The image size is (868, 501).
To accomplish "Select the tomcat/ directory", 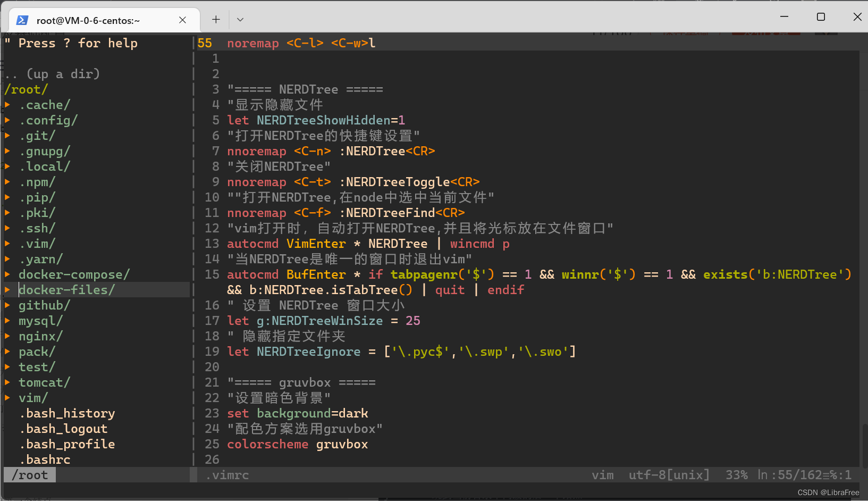I will click(x=45, y=382).
